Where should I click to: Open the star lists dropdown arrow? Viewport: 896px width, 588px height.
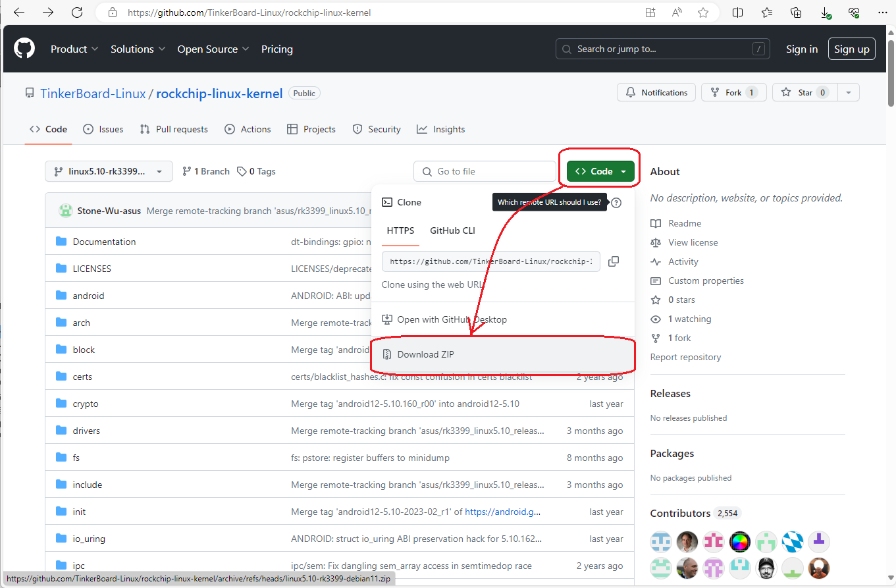coord(849,93)
